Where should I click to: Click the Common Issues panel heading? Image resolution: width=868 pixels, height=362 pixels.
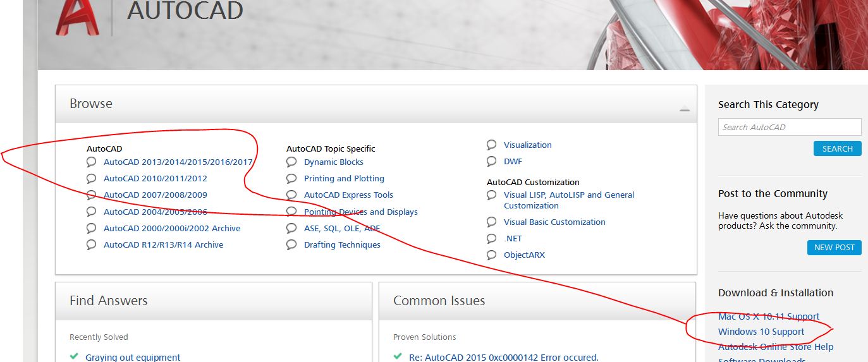click(439, 301)
